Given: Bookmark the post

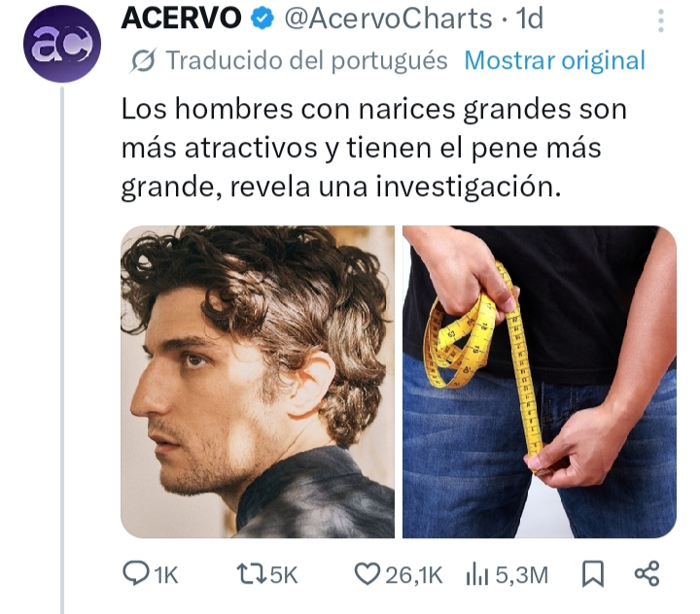Looking at the screenshot, I should [593, 574].
